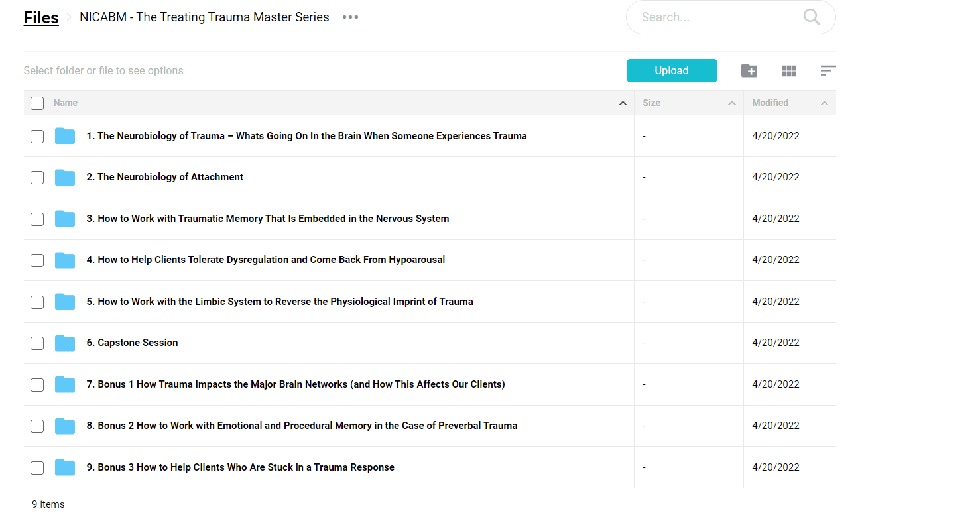Open folder 7. Bonus 1 Major Brain Networks
980x515 pixels.
pyautogui.click(x=295, y=384)
